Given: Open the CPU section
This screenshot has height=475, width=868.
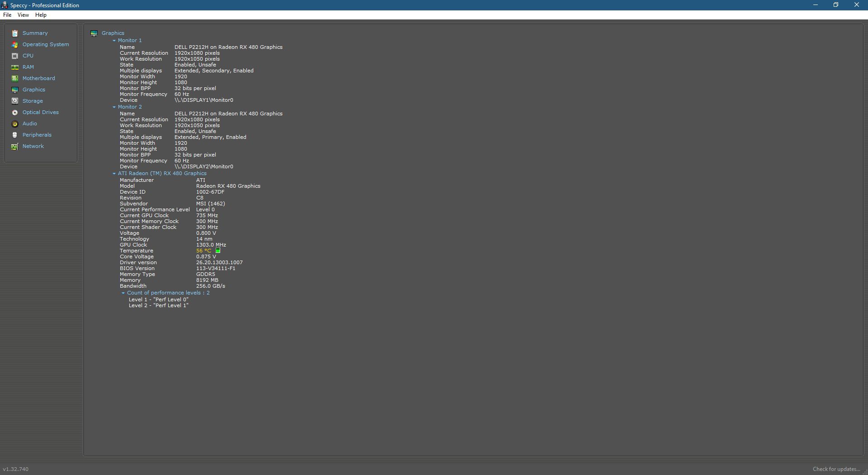Looking at the screenshot, I should click(28, 56).
